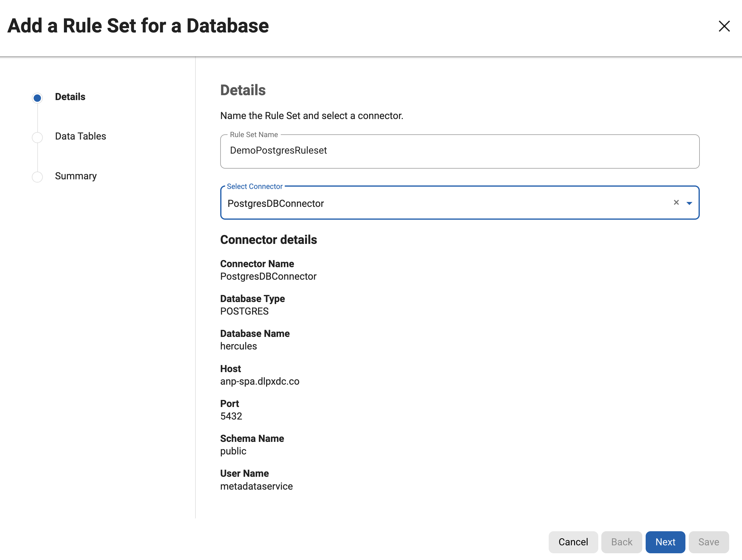Click the Summary label text
The image size is (742, 560).
point(76,176)
